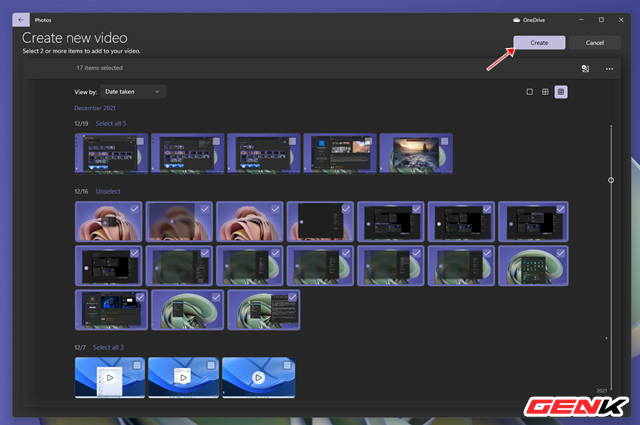Click the timeline scrubber handle on the right
The height and width of the screenshot is (425, 640).
coord(611,180)
